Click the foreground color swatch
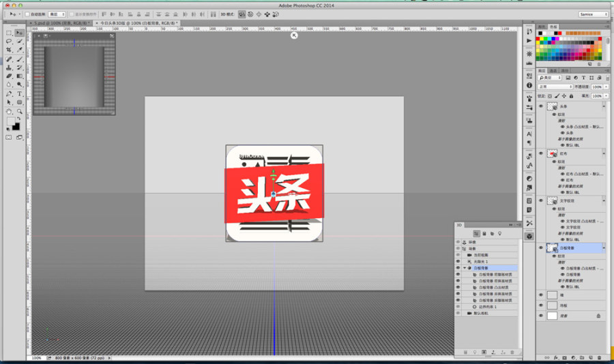Viewport: 614px width, 364px height. (11, 121)
